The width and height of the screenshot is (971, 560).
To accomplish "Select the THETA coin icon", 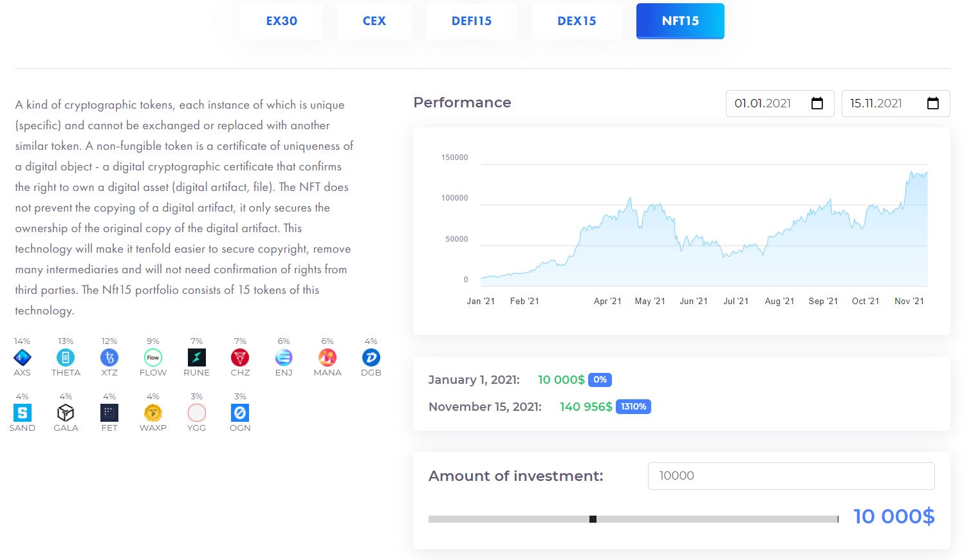I will [66, 357].
